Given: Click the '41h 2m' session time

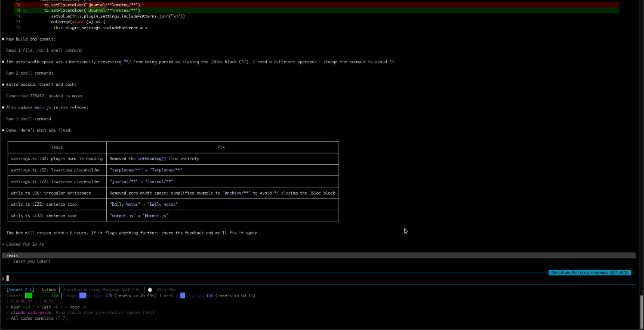Looking at the screenshot, I should point(166,290).
